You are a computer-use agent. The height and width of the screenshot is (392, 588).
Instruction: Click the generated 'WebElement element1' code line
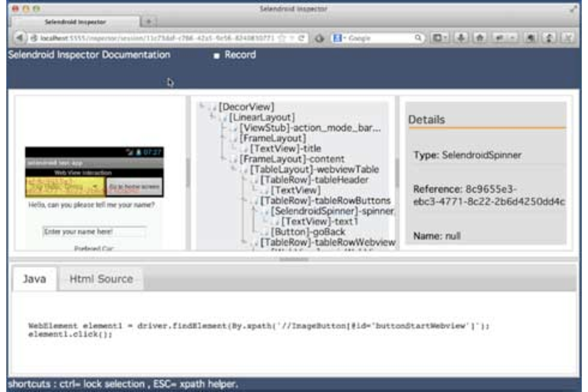click(x=259, y=326)
